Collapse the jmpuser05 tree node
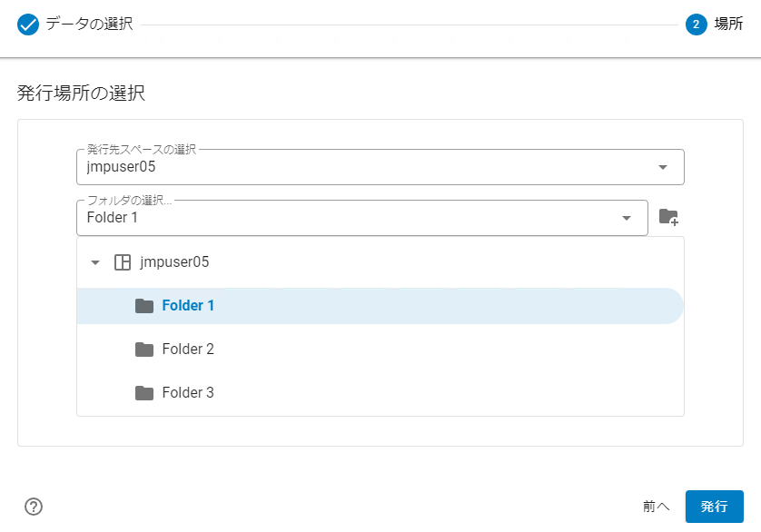Viewport: 761px width, 532px height. click(x=94, y=261)
